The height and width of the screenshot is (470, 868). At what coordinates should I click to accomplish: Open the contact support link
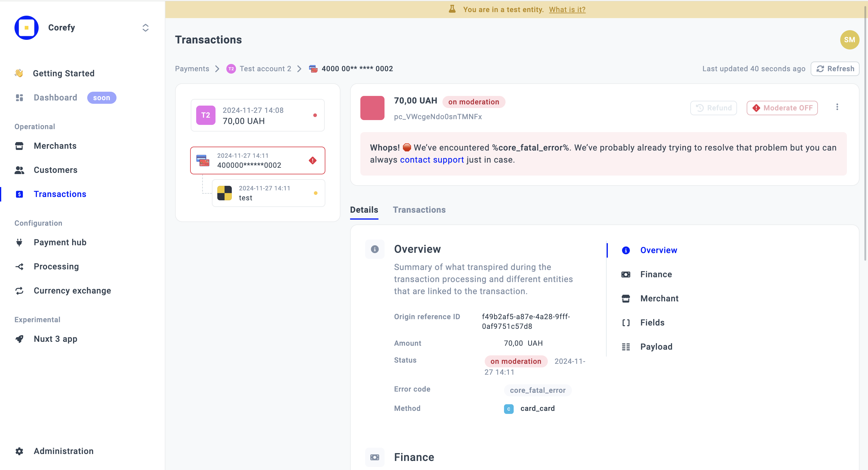click(x=432, y=160)
